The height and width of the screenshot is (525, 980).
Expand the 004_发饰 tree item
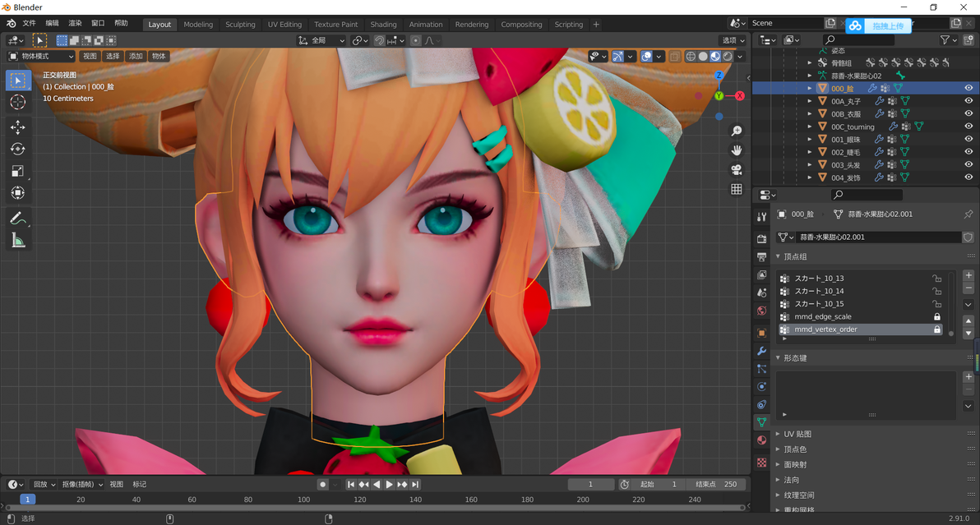point(809,177)
